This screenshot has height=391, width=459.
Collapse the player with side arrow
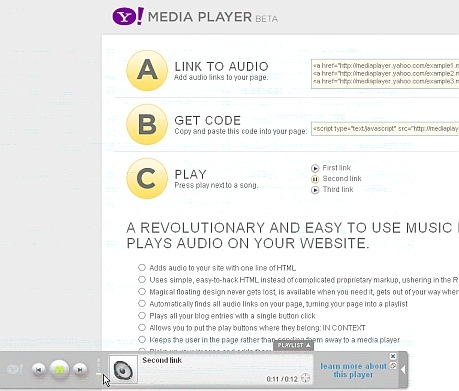coord(403,370)
